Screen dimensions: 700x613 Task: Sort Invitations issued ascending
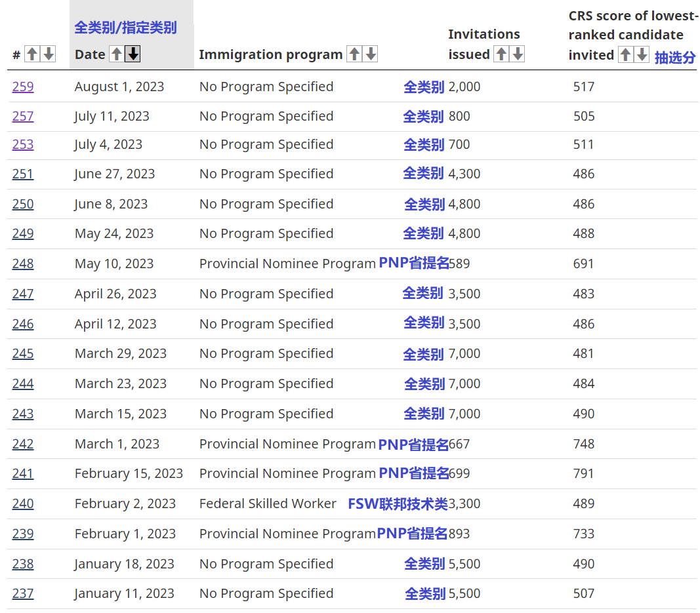tap(501, 54)
